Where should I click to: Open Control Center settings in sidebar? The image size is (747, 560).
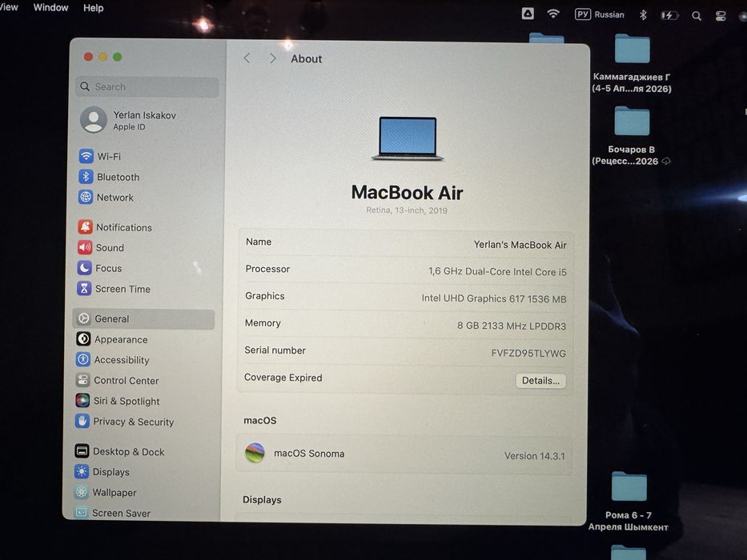[117, 380]
